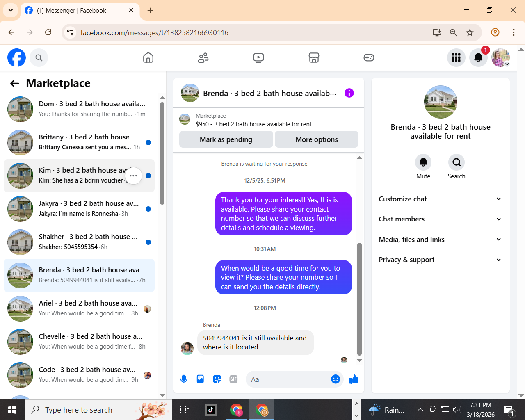Screen dimensions: 525x420
Task: Choose a GIF icon
Action: click(x=233, y=379)
